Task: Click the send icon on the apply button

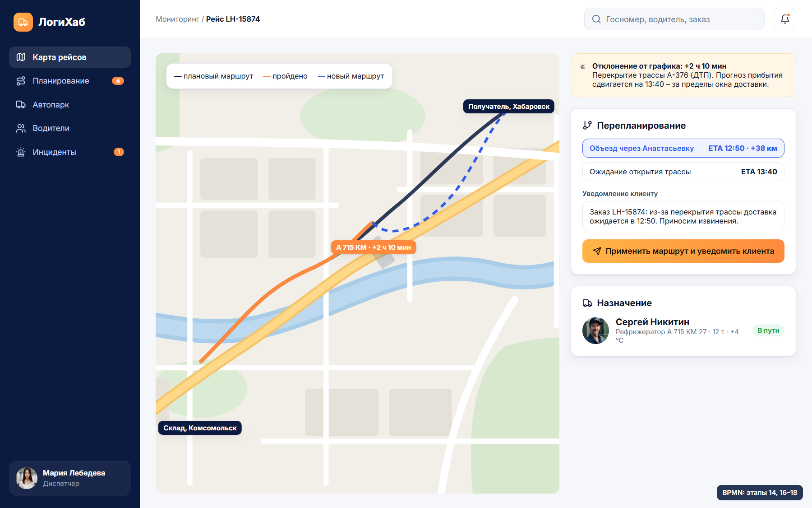Action: pyautogui.click(x=597, y=251)
